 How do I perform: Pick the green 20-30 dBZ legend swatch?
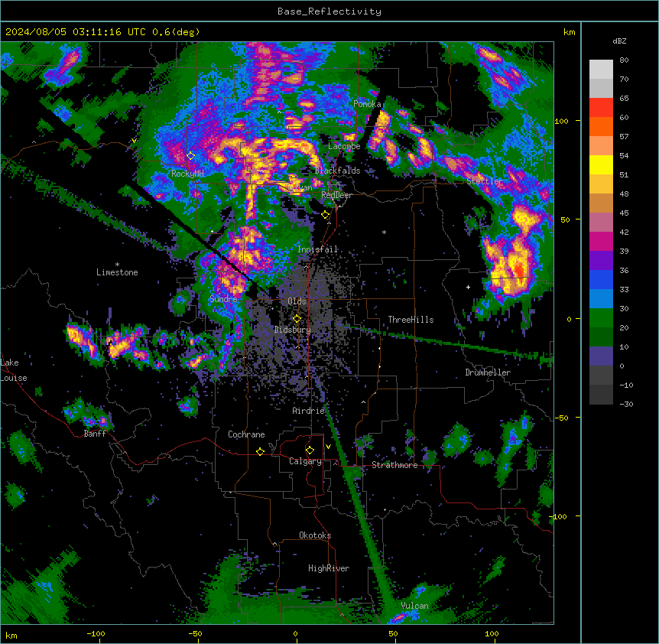point(601,318)
